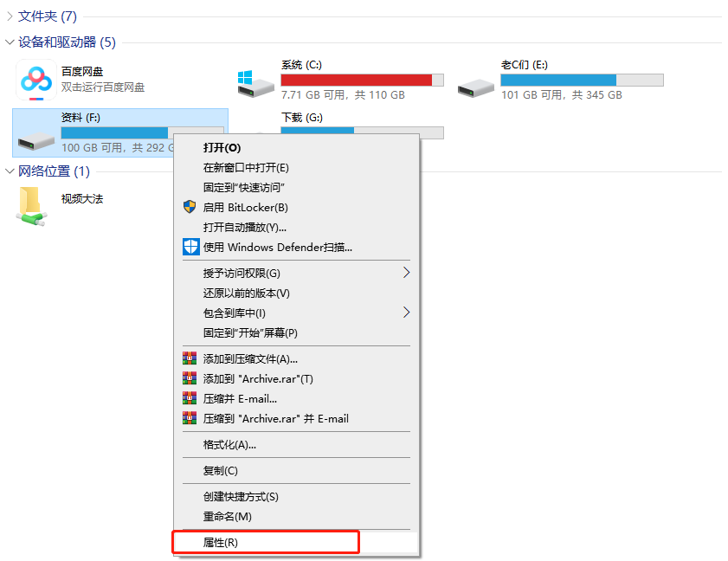Select the 老C们 (E:) drive icon
Screen dimensions: 728x561
point(476,85)
